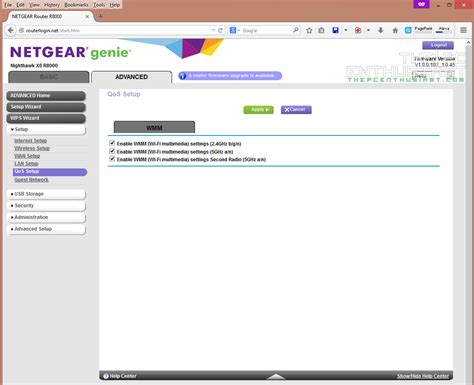Expand the USB Storage section

tap(46, 194)
